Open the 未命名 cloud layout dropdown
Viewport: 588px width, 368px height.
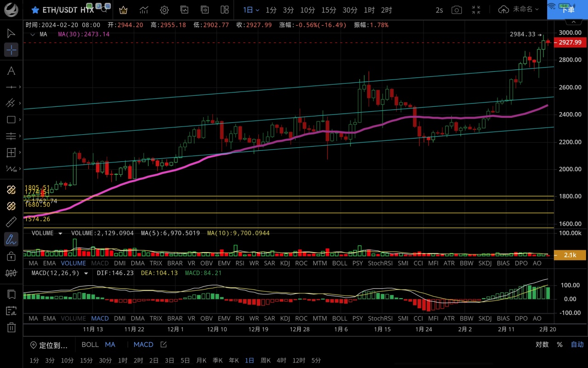coord(518,10)
